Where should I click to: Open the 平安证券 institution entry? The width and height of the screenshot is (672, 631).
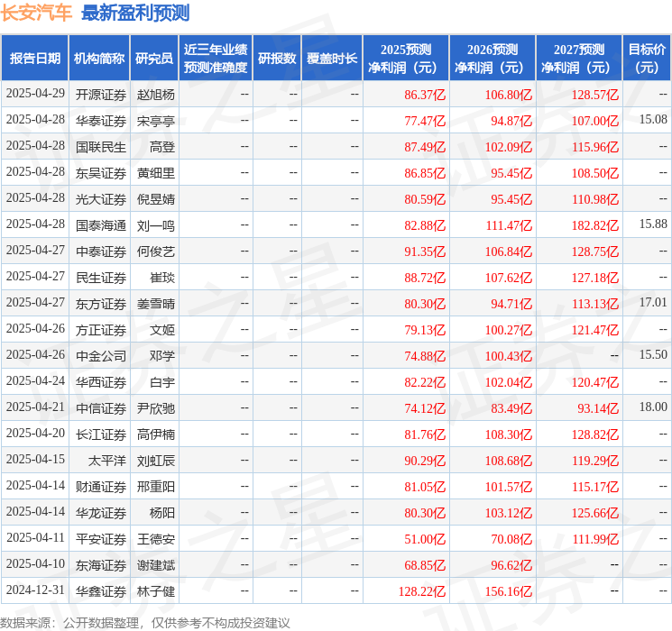pyautogui.click(x=101, y=539)
